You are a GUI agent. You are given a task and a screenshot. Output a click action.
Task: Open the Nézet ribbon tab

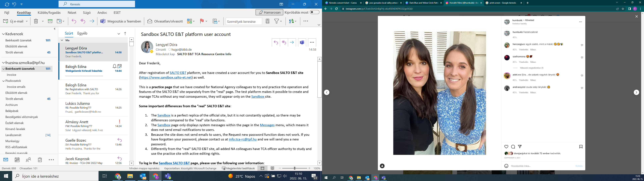coord(72,13)
